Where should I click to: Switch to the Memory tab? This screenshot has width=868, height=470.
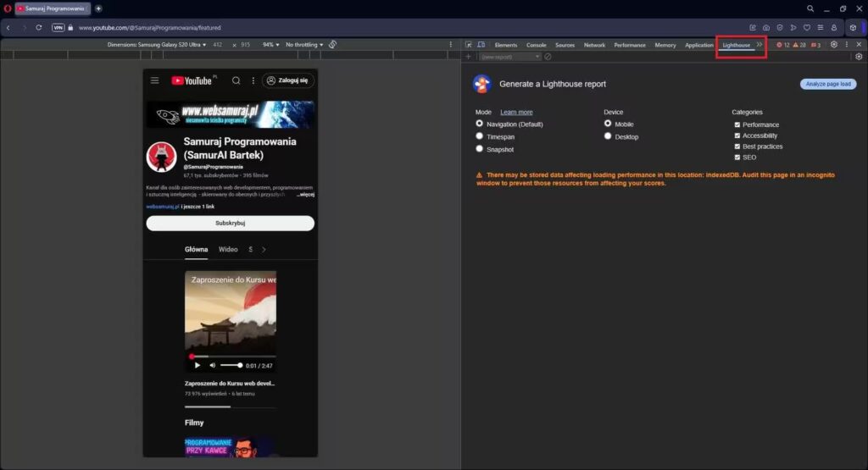click(665, 46)
